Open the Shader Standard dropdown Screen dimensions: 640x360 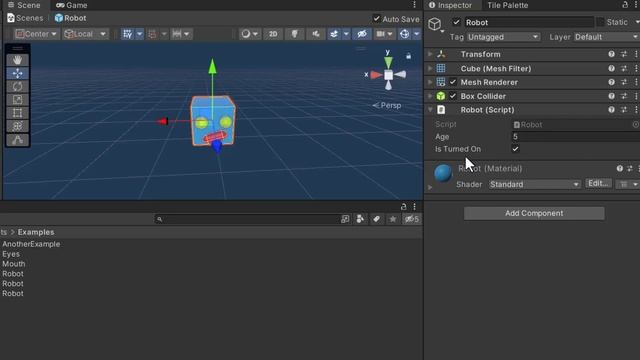(534, 184)
